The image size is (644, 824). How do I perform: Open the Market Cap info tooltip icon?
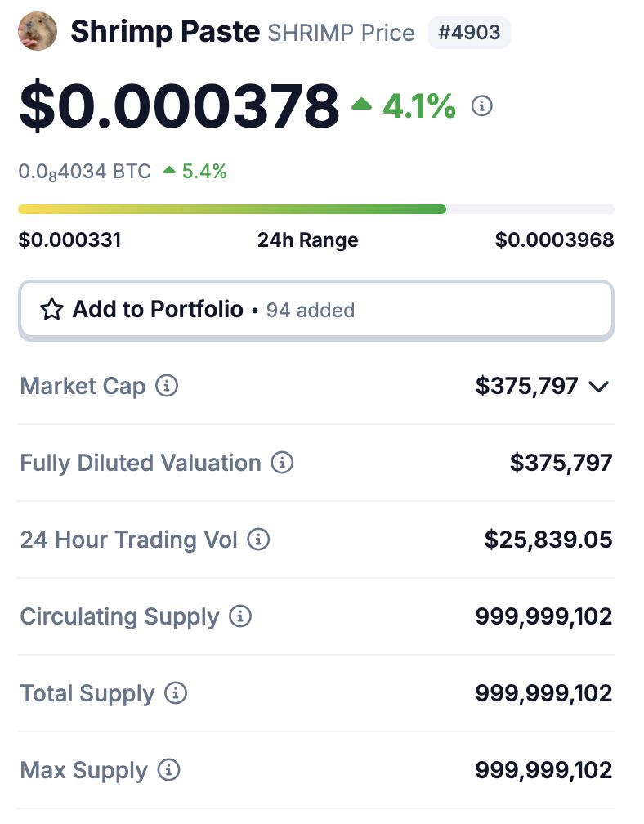(167, 385)
